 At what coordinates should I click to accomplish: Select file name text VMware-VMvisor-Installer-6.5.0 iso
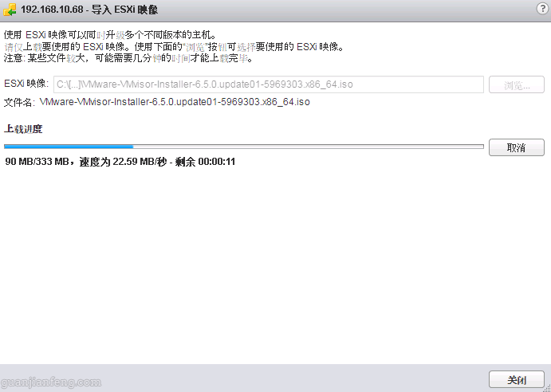[175, 102]
